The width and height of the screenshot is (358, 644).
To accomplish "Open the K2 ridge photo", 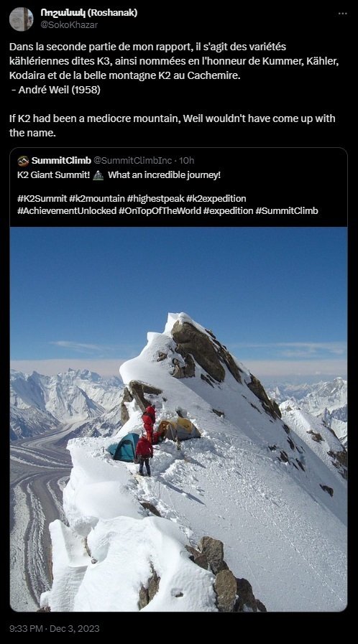I will click(178, 419).
